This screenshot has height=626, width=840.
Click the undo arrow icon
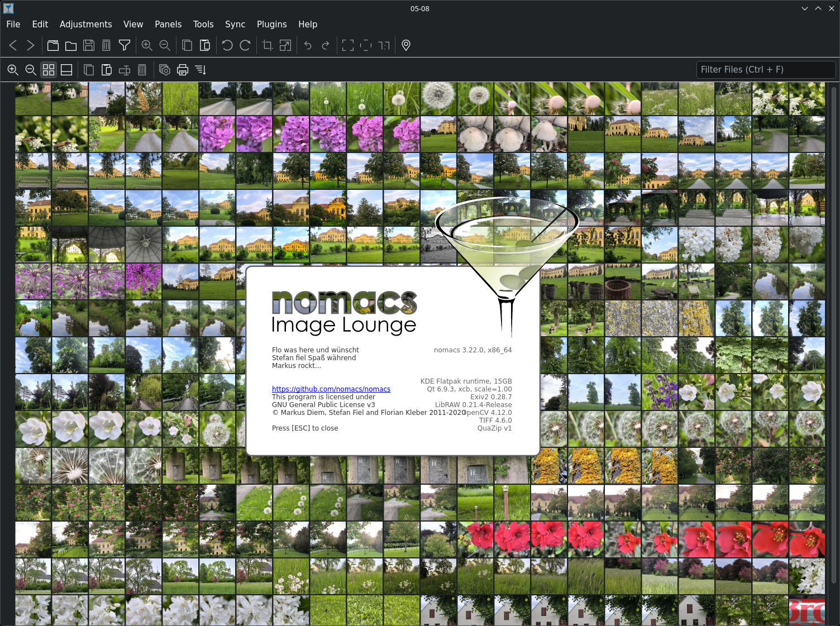(x=308, y=45)
